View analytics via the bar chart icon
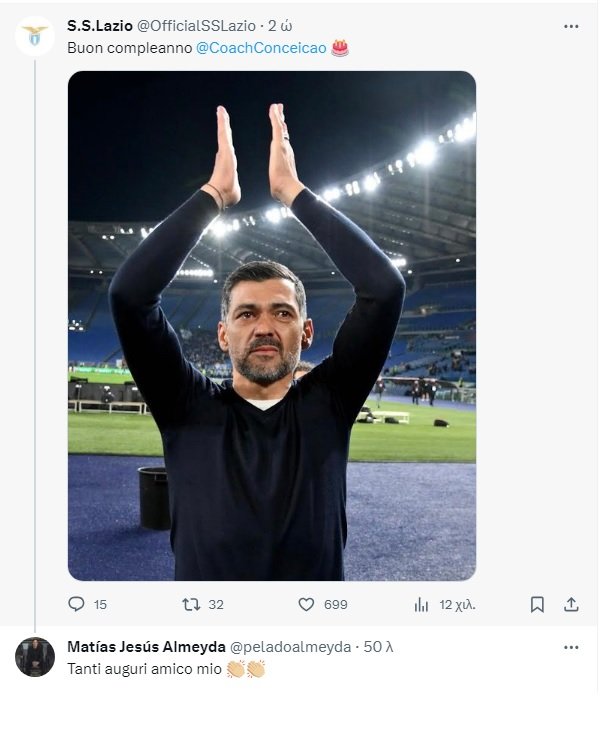The height and width of the screenshot is (732, 612). coord(421,605)
